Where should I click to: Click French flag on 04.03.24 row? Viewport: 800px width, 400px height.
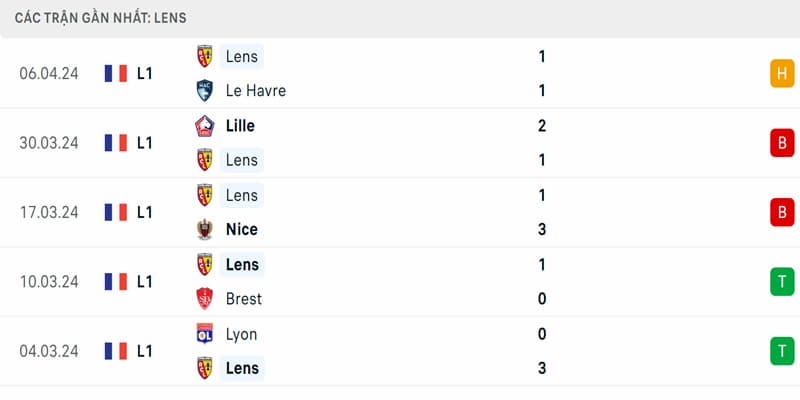(x=116, y=351)
